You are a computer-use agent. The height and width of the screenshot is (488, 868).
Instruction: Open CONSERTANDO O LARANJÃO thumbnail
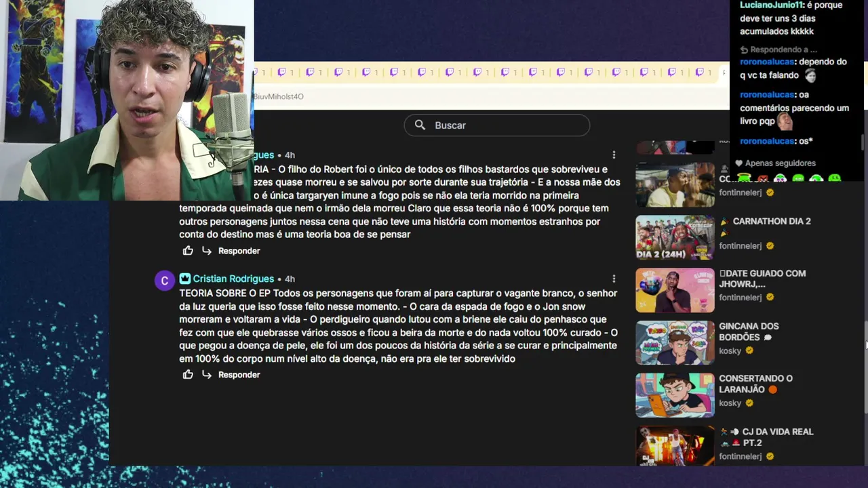(x=675, y=395)
